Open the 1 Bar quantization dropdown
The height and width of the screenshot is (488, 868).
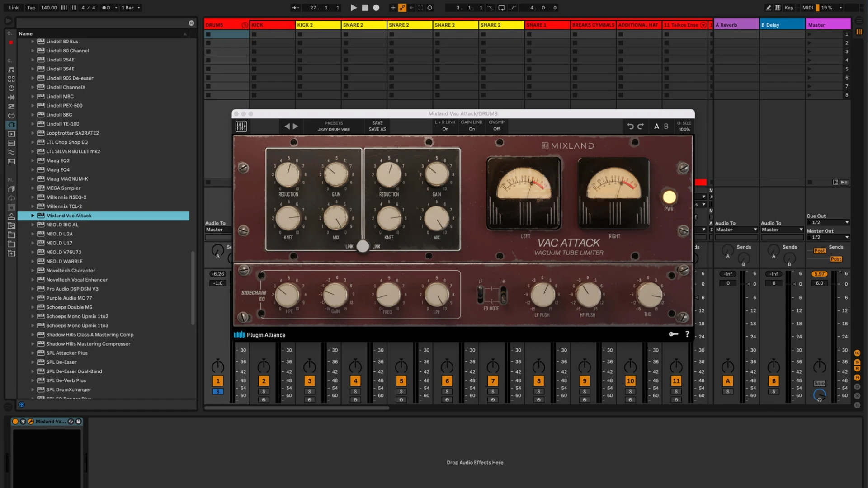click(131, 8)
